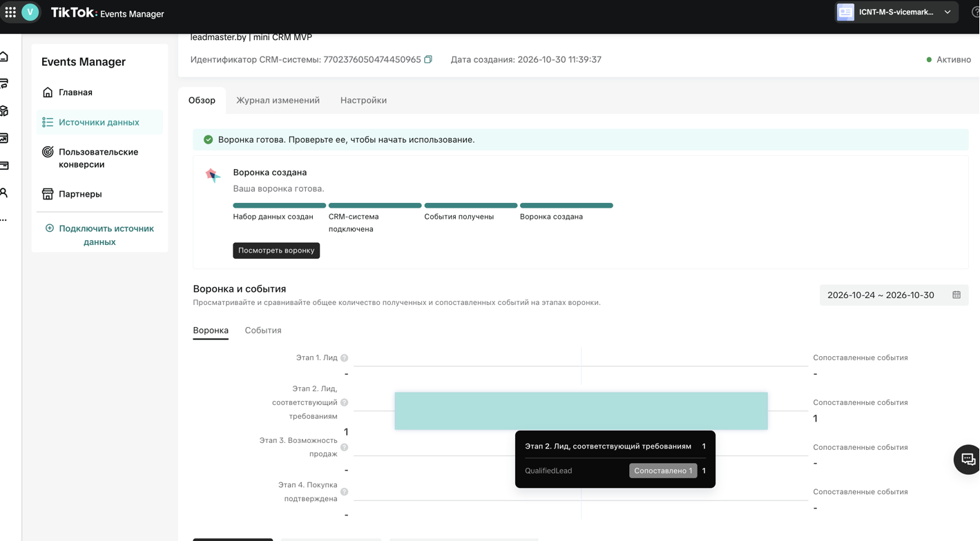Click the help icon next to Этап 1. Лид
This screenshot has height=541, width=980.
tap(344, 358)
